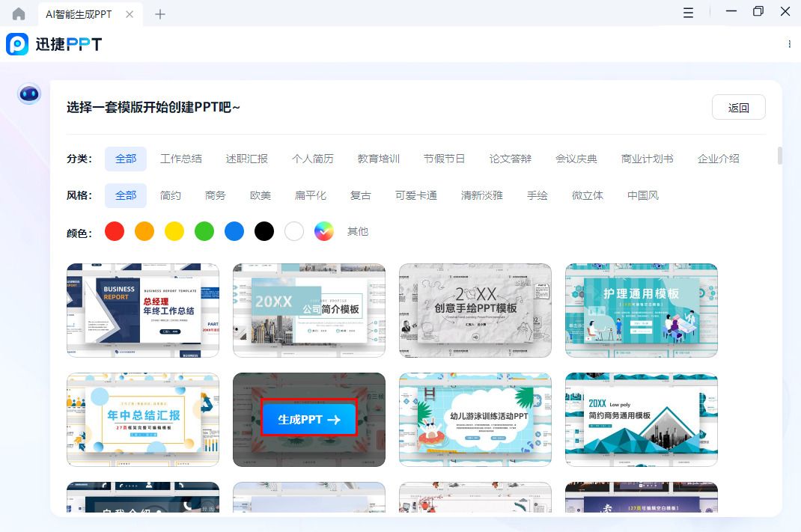
Task: Pick the green color swatch
Action: 204,231
